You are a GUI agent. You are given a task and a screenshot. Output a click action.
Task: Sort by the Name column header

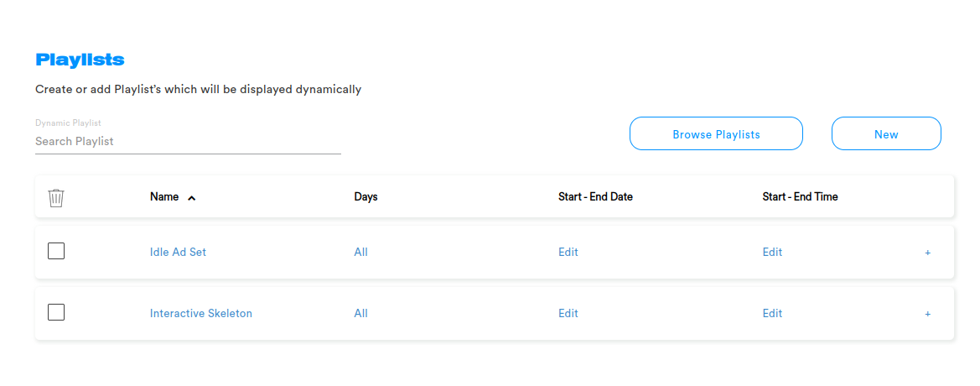tap(164, 197)
